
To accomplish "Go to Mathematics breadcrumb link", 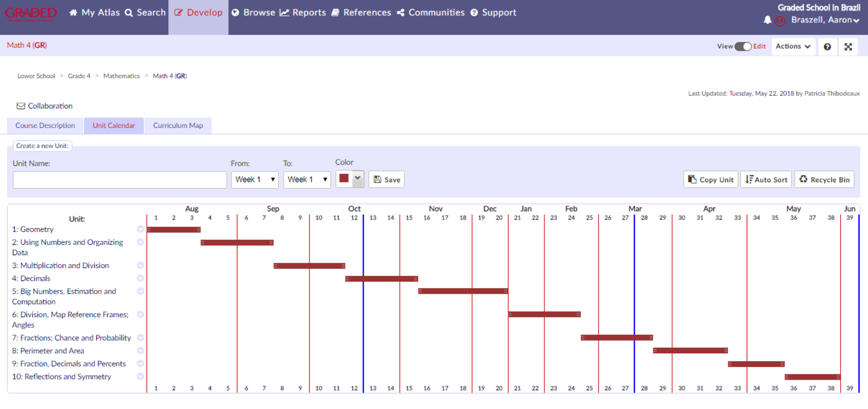I will 121,76.
